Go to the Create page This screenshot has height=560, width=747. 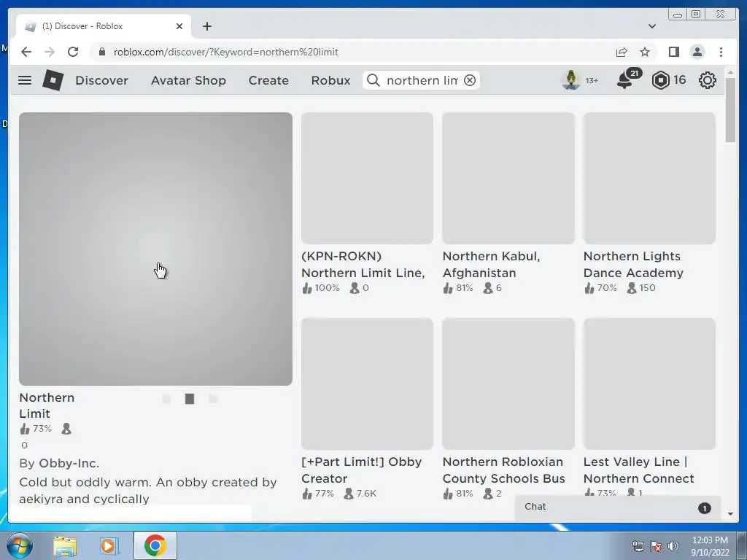click(268, 80)
